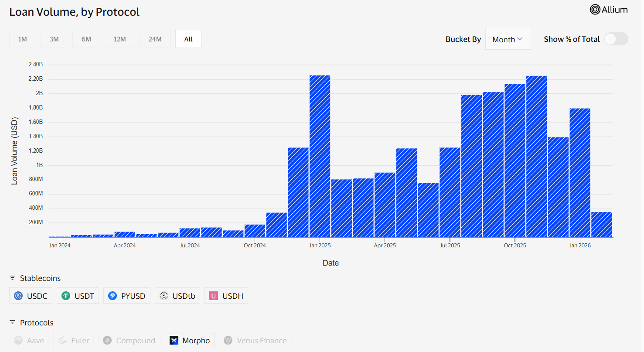Click the USDtb dollar icon
Image resolution: width=644 pixels, height=352 pixels.
[164, 295]
